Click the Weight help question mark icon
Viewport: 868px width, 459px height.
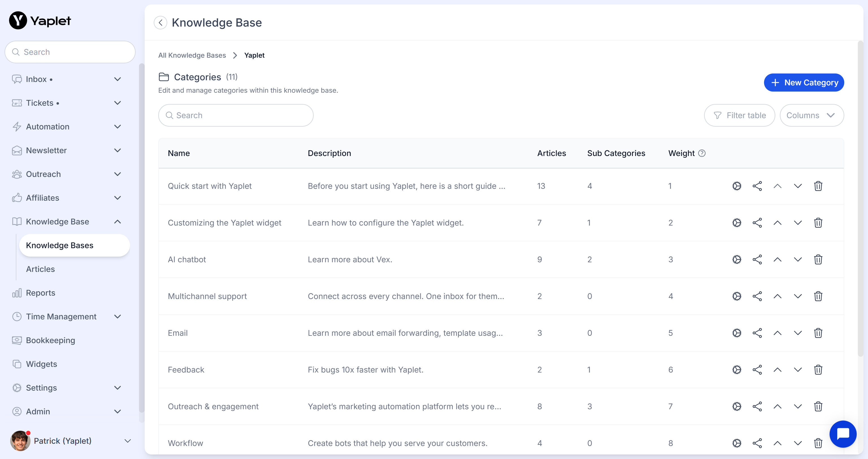click(702, 153)
